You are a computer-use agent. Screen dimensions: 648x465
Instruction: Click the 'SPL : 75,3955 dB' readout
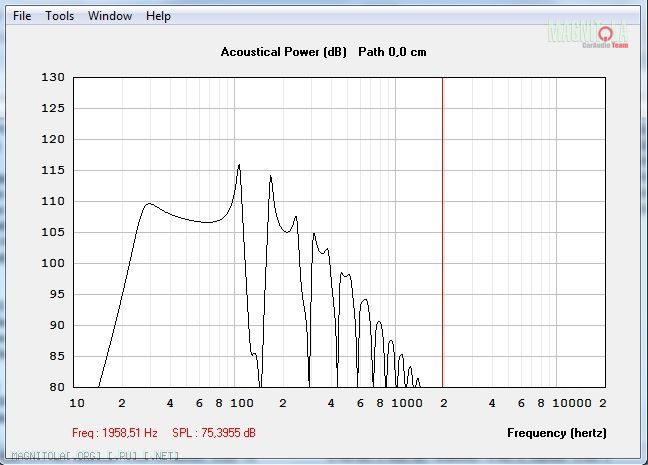[214, 433]
